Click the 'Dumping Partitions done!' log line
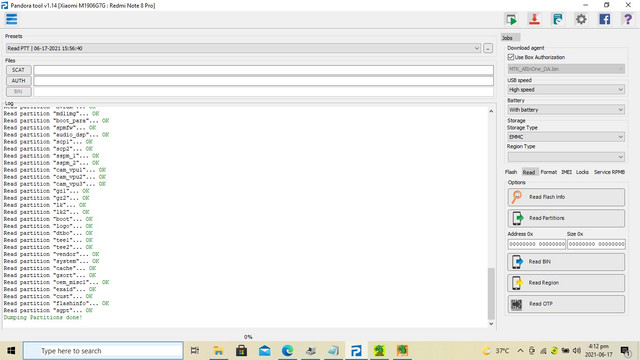 point(43,318)
